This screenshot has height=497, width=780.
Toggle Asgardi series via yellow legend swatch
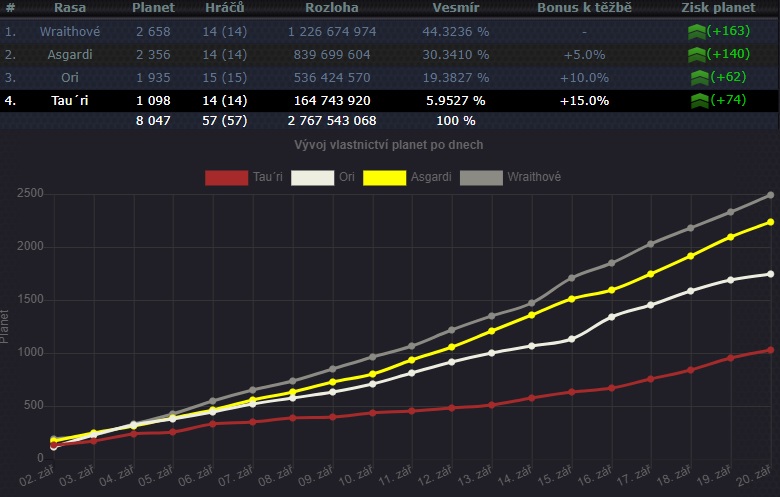(x=383, y=178)
